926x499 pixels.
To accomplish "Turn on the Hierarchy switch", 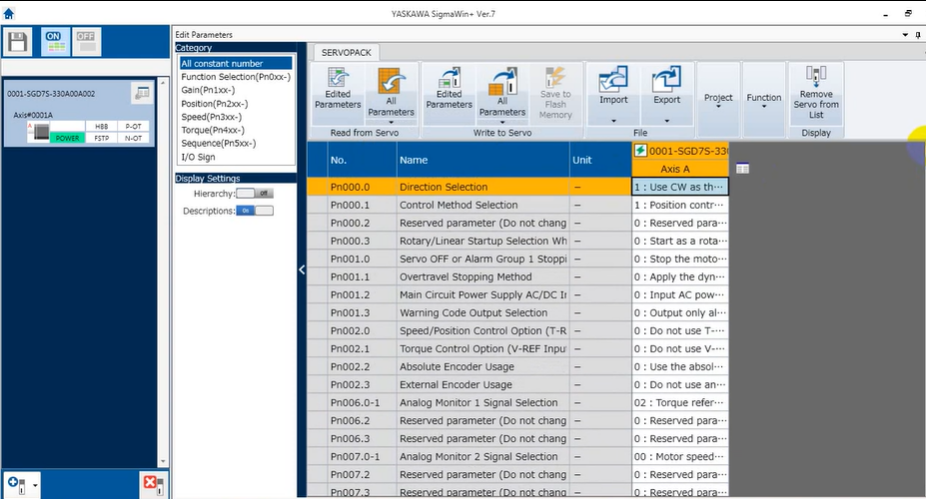I will point(254,193).
